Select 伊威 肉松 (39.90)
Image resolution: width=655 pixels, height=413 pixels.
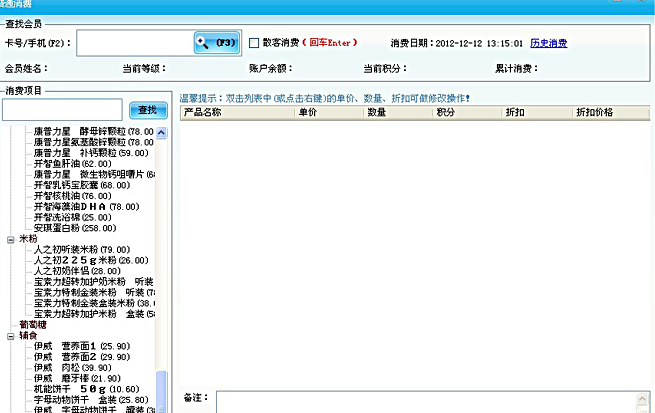click(73, 368)
